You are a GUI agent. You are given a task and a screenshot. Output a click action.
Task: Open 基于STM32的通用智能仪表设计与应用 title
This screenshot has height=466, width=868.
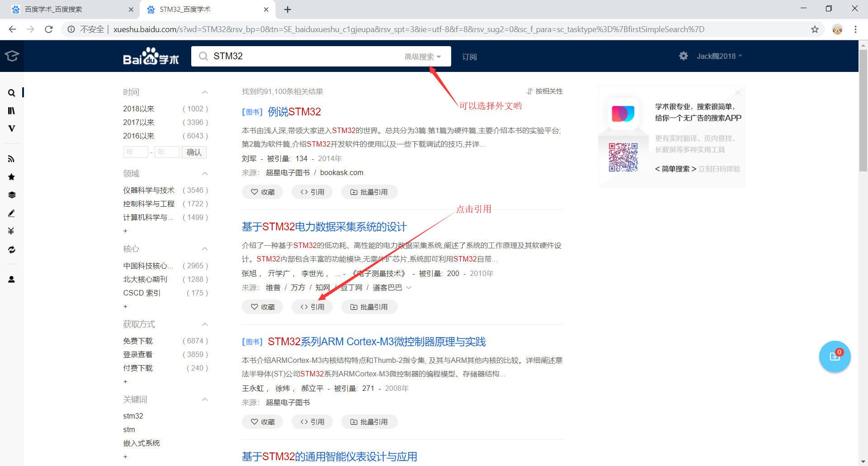click(329, 456)
